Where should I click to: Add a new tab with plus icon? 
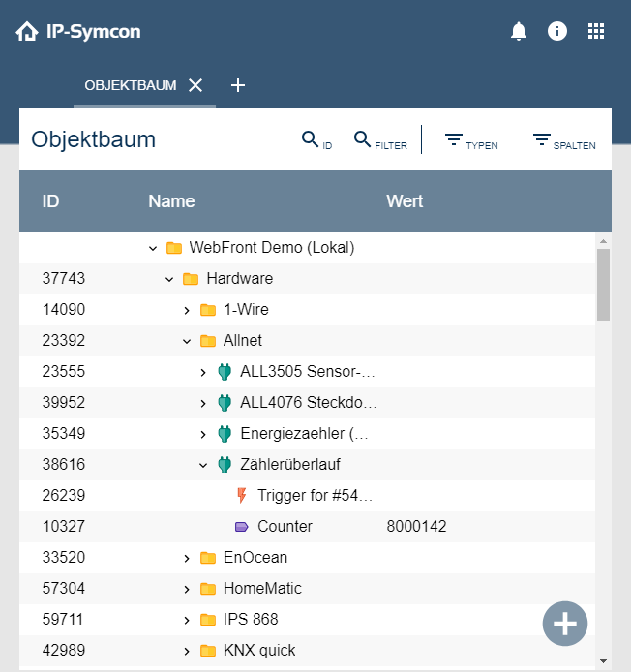[238, 85]
